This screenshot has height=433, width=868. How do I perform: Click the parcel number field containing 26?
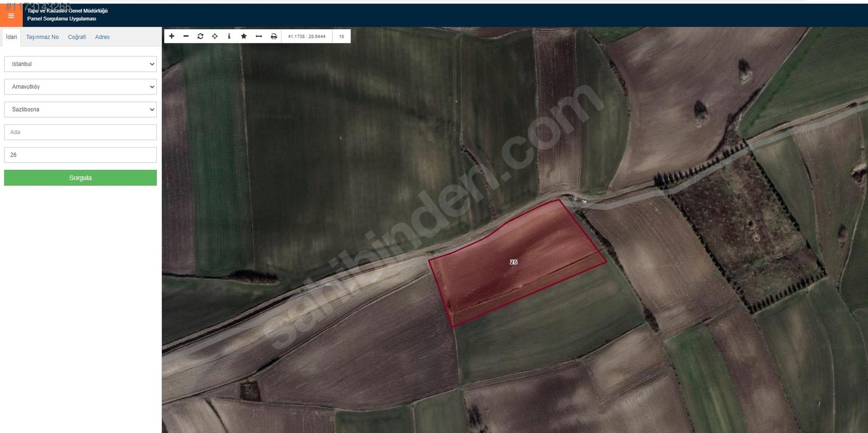(x=80, y=155)
